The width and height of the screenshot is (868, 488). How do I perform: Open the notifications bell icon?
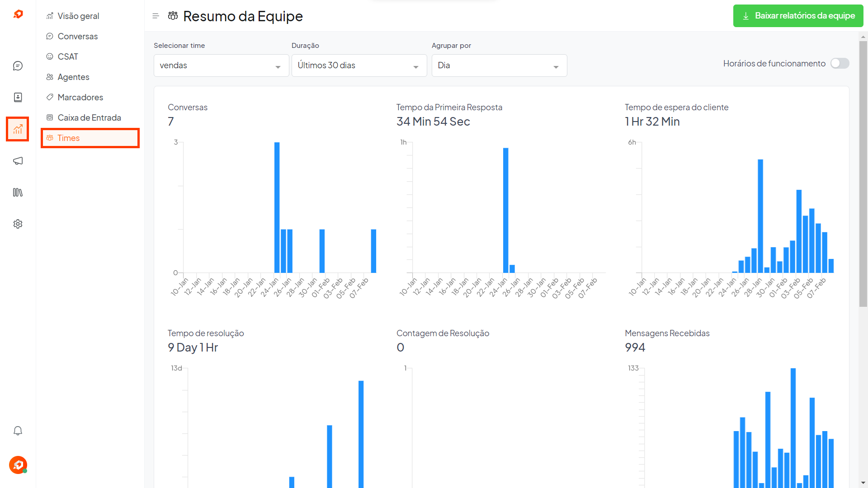18,431
